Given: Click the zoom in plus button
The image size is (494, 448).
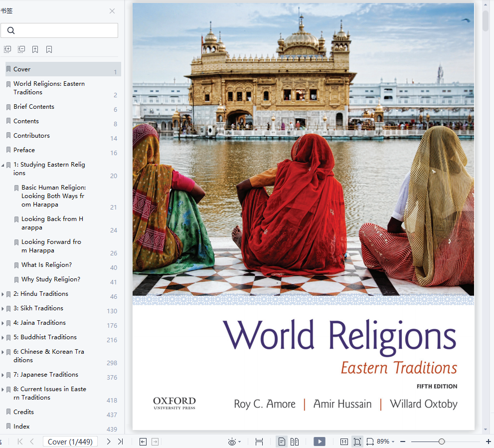Looking at the screenshot, I should tap(489, 442).
